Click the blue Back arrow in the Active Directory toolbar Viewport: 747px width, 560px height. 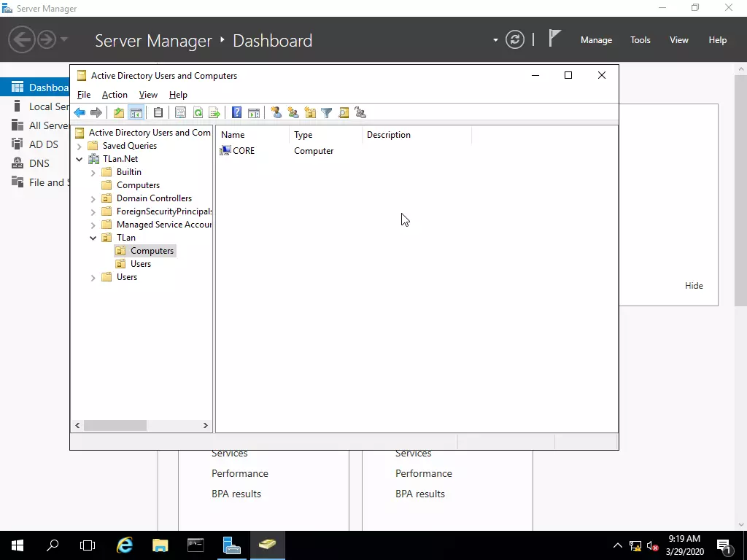[x=80, y=113]
